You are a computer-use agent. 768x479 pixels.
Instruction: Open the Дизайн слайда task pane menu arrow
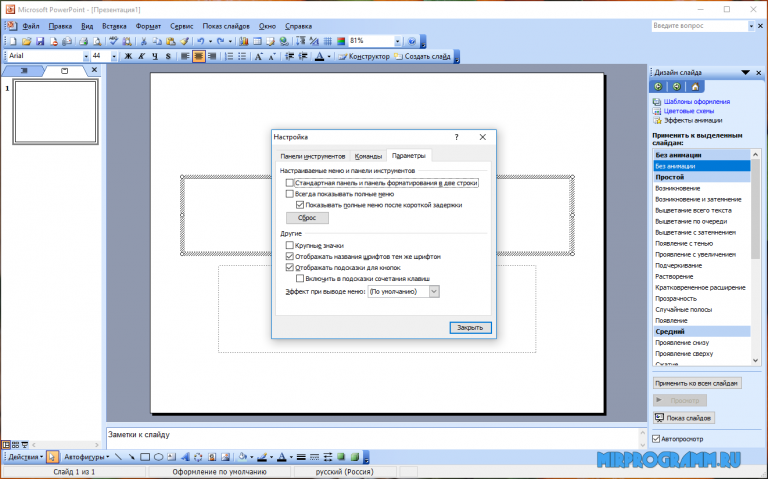(x=745, y=72)
